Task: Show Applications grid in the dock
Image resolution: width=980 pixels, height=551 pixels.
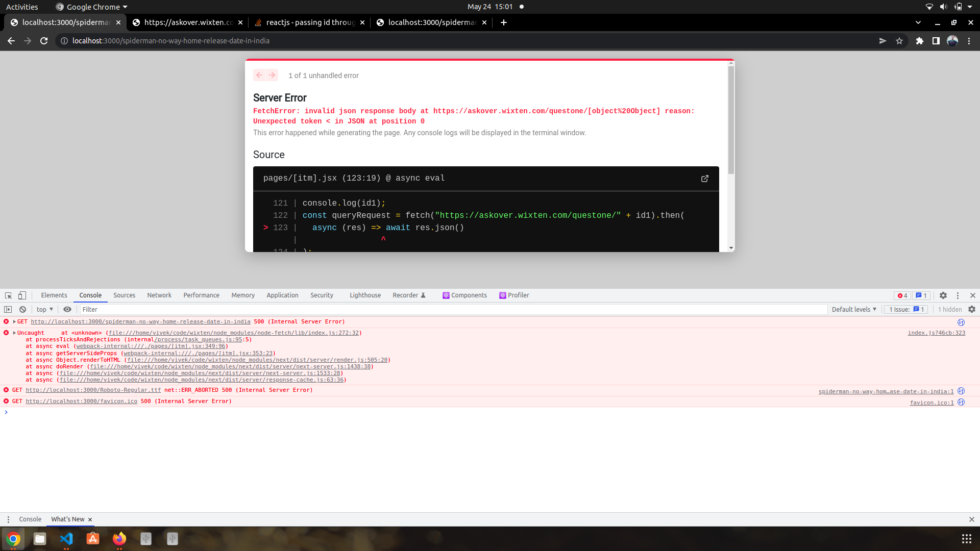Action: click(x=967, y=539)
